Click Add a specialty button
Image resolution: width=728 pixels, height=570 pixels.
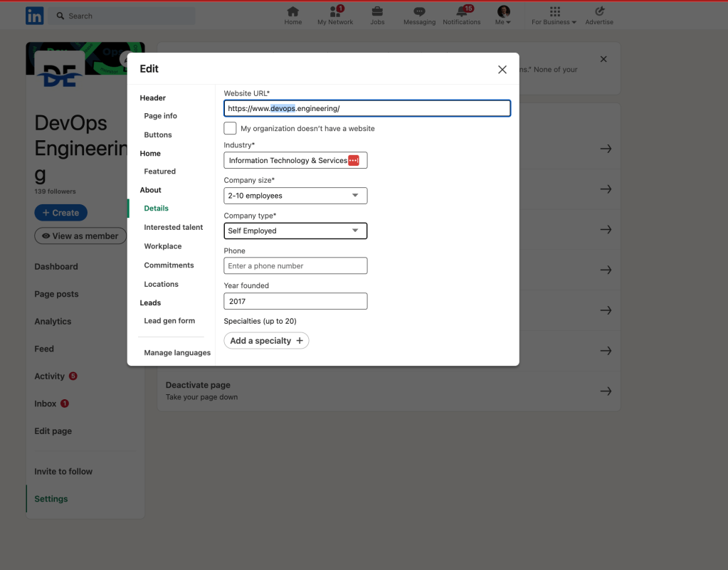(266, 341)
